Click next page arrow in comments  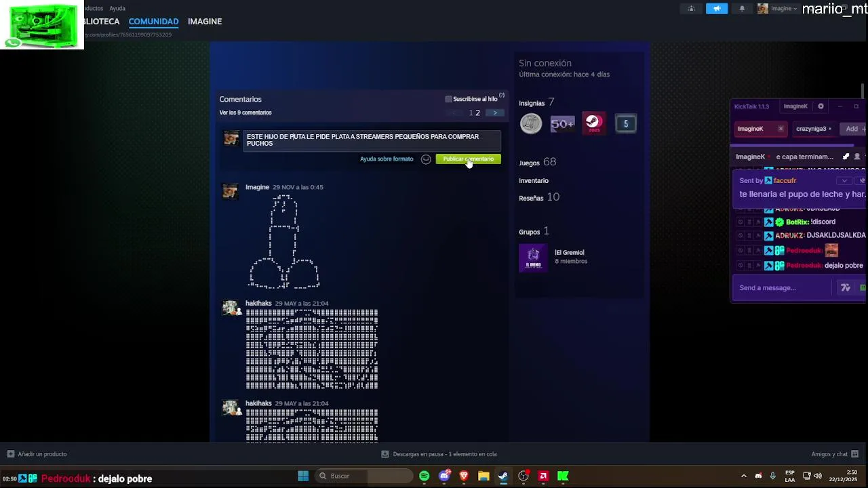coord(495,113)
